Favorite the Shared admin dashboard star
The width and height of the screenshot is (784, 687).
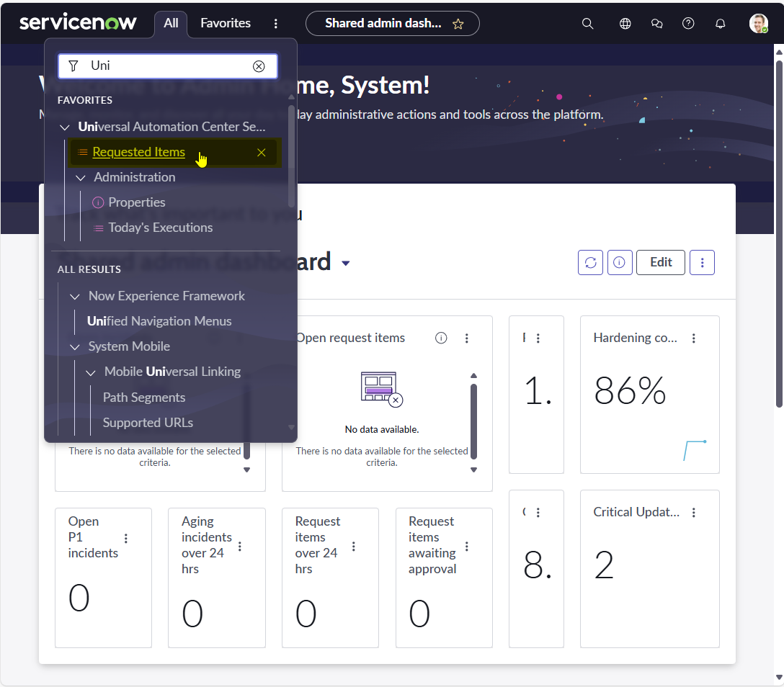point(458,24)
